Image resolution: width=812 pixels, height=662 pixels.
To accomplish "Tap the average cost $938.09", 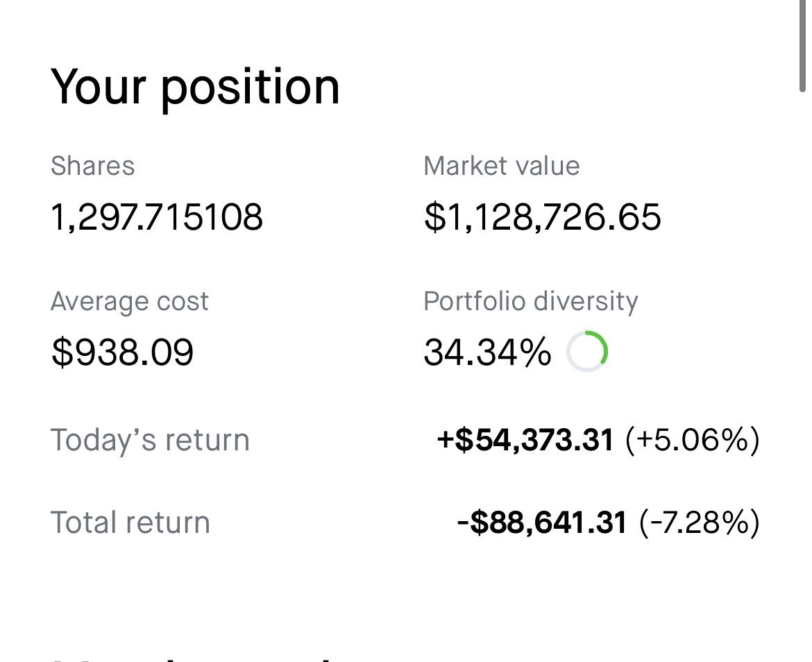I will (x=123, y=352).
